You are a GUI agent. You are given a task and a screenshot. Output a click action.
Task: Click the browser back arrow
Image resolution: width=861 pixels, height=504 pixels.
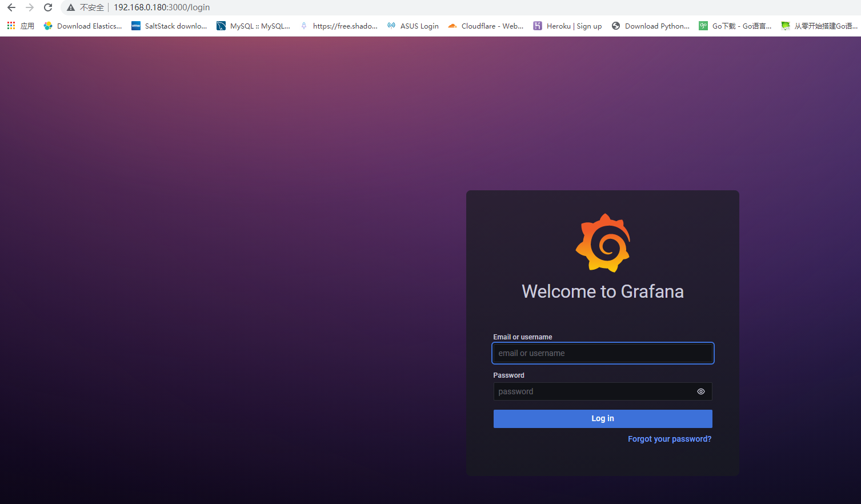coord(11,7)
